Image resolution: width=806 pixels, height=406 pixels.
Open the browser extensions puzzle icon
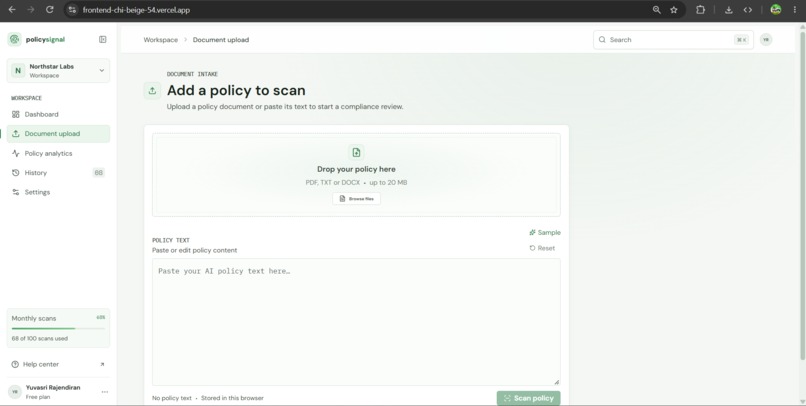coord(700,10)
